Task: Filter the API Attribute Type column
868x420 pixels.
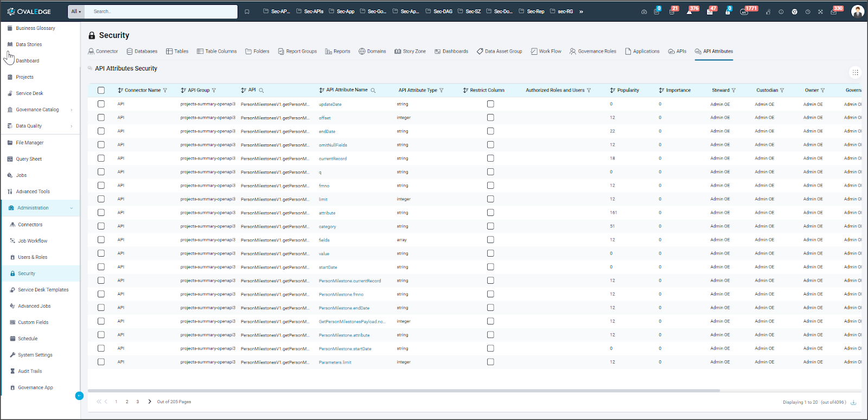Action: [x=441, y=91]
